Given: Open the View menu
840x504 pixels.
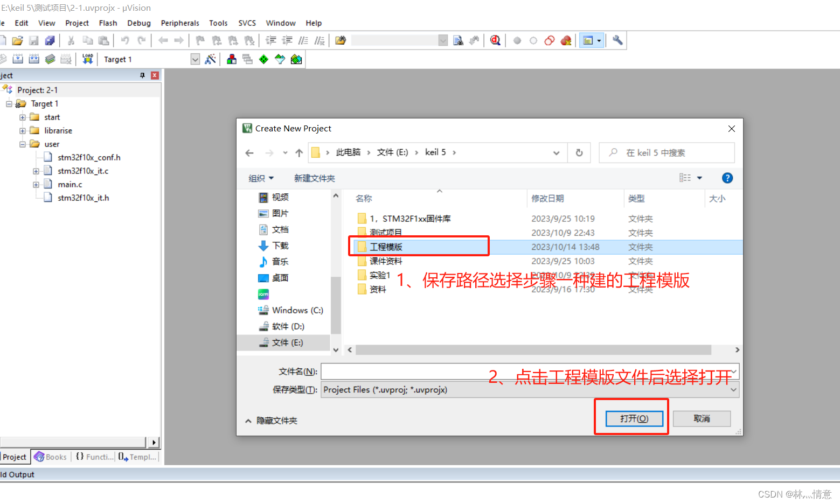Looking at the screenshot, I should pos(47,23).
